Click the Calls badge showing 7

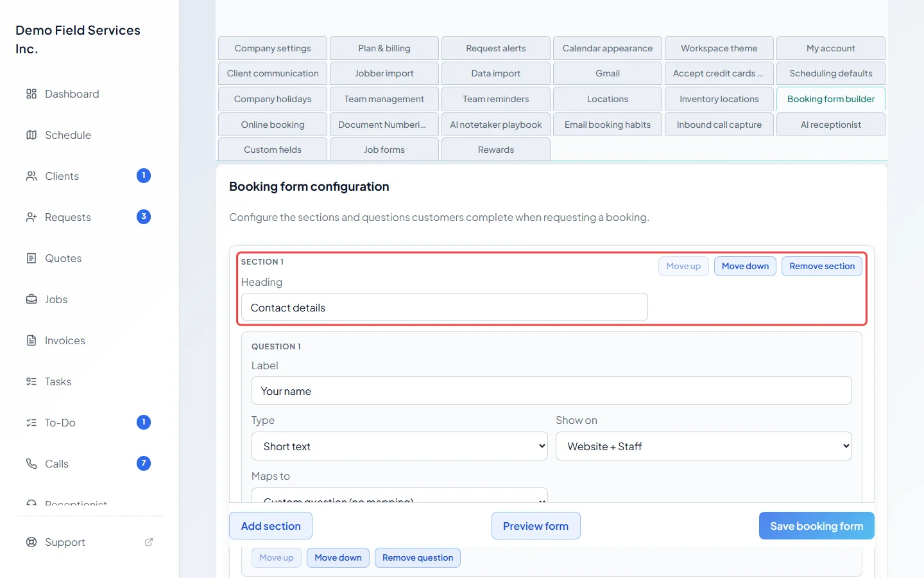(x=144, y=464)
